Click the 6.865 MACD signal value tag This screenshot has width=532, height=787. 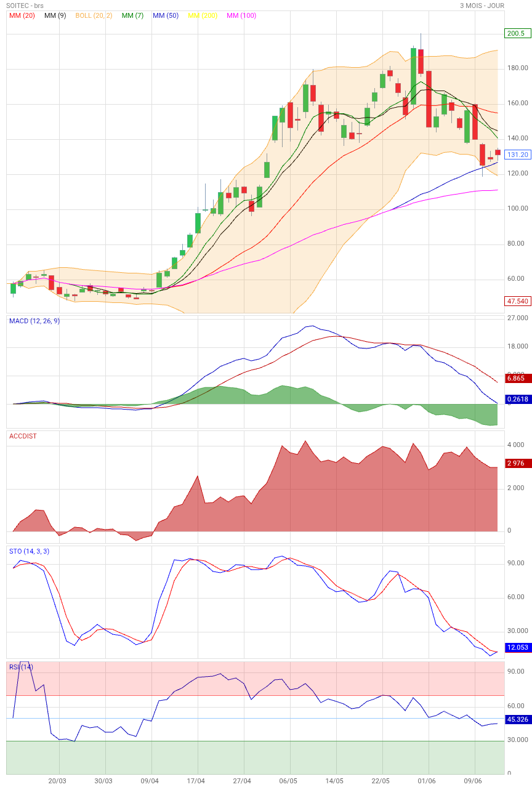tap(517, 378)
